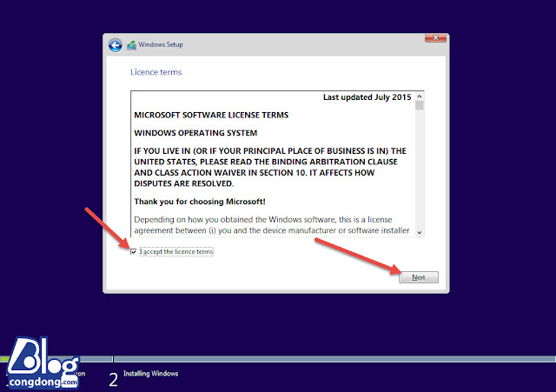
Task: Click the 'I accept the licence terms' label
Action: pos(176,251)
